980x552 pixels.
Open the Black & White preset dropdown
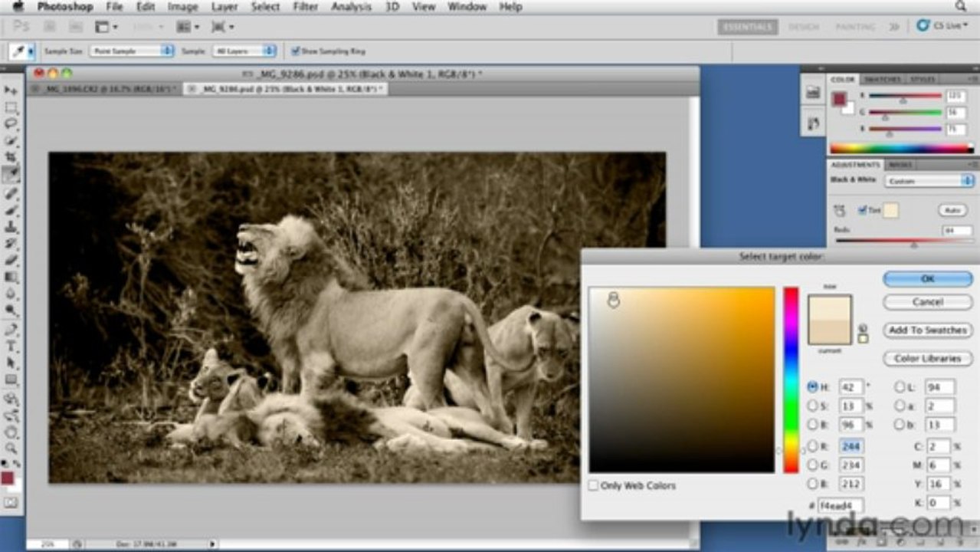(x=929, y=182)
